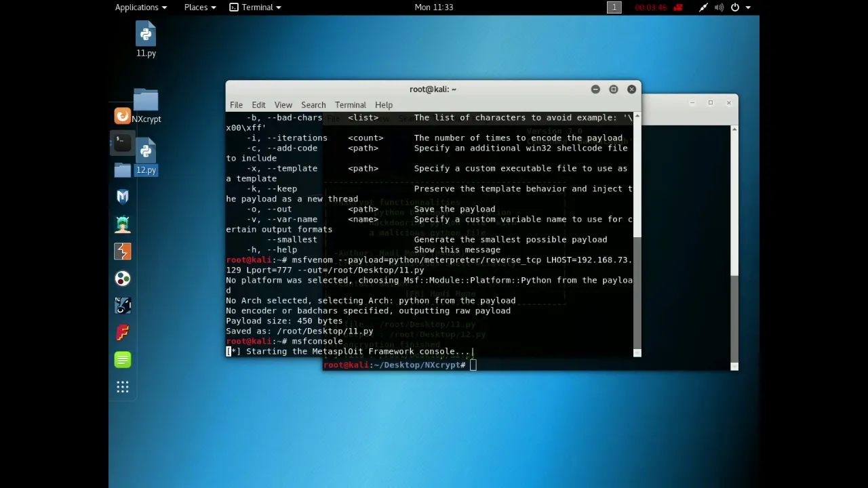The width and height of the screenshot is (868, 488).
Task: Open the Terminal app menu in top bar
Action: tap(256, 7)
